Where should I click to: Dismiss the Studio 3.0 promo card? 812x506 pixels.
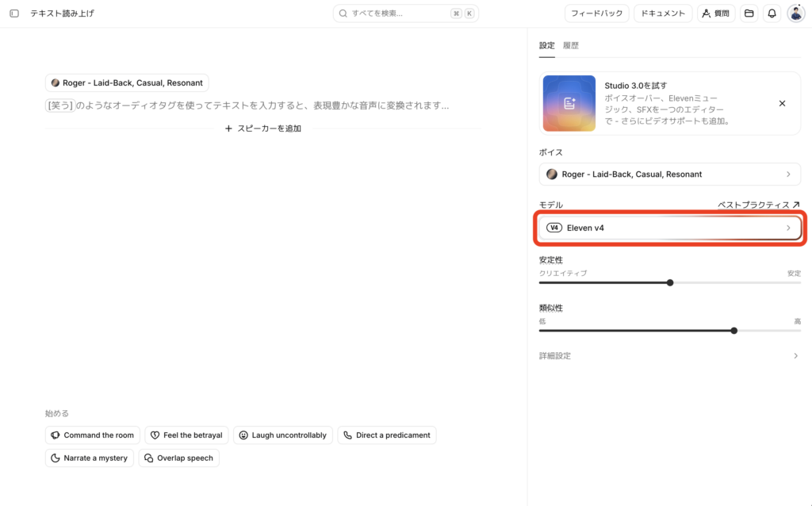pyautogui.click(x=782, y=104)
